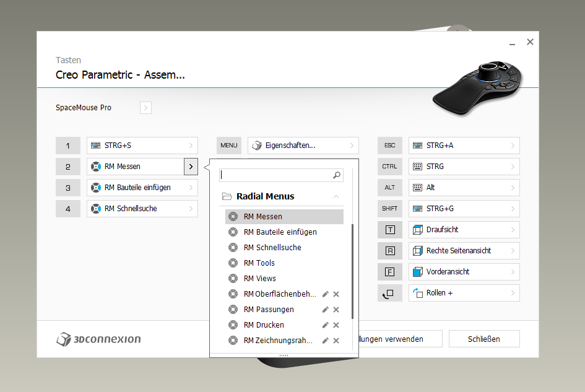
Task: Close the RM Messen flyout arrow
Action: [191, 167]
